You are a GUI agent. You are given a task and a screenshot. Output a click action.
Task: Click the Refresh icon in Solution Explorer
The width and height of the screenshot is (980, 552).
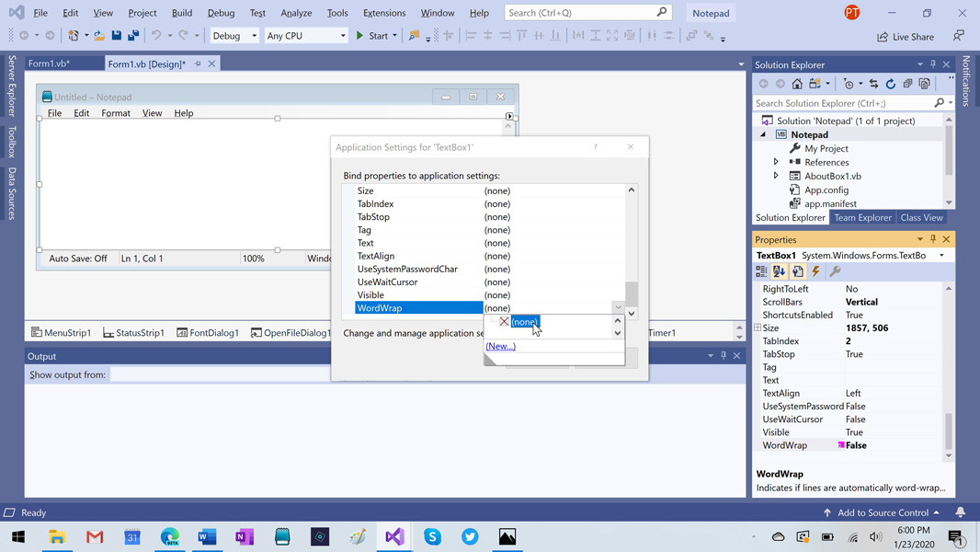pyautogui.click(x=890, y=84)
